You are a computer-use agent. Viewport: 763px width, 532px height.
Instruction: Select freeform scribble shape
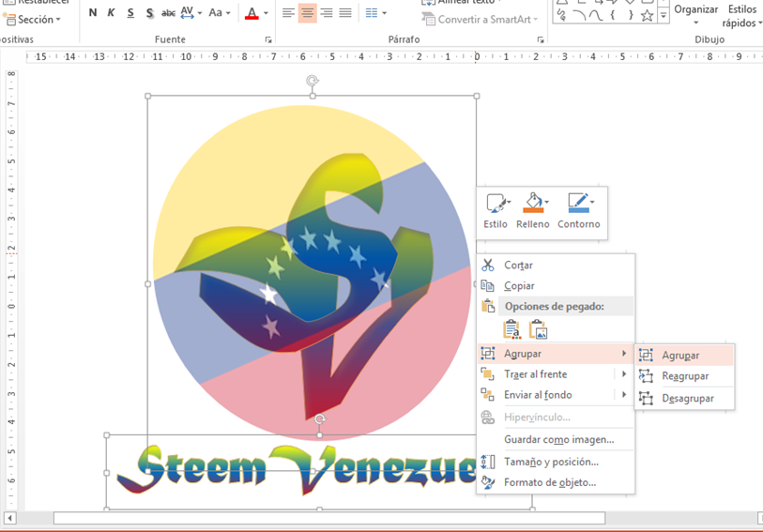pos(561,16)
